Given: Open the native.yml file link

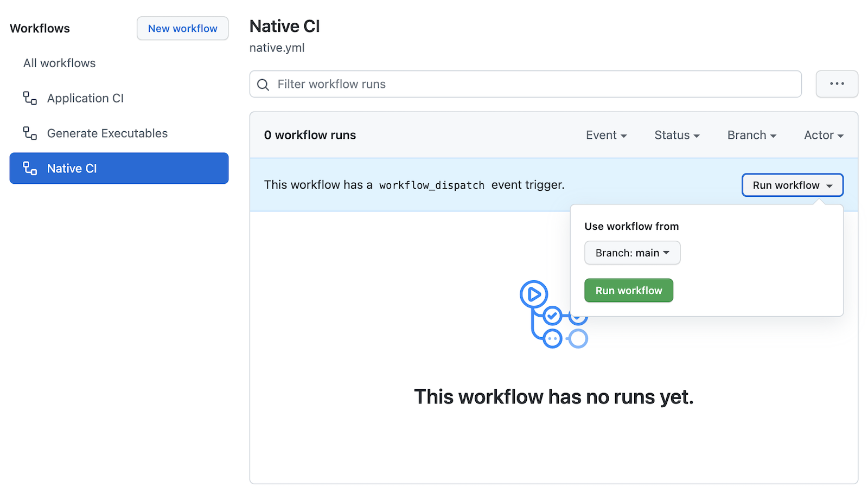Looking at the screenshot, I should 277,48.
